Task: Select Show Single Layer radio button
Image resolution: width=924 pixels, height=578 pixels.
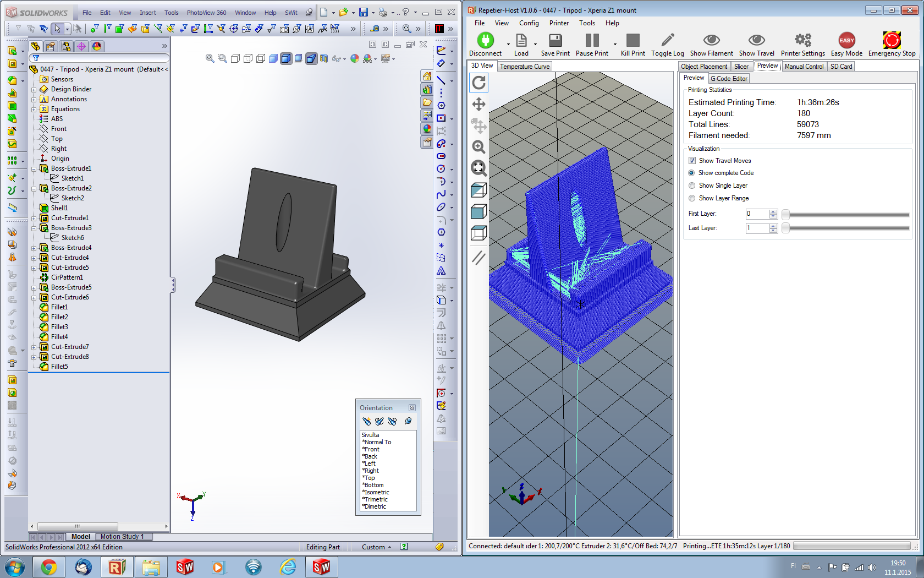Action: click(x=692, y=186)
